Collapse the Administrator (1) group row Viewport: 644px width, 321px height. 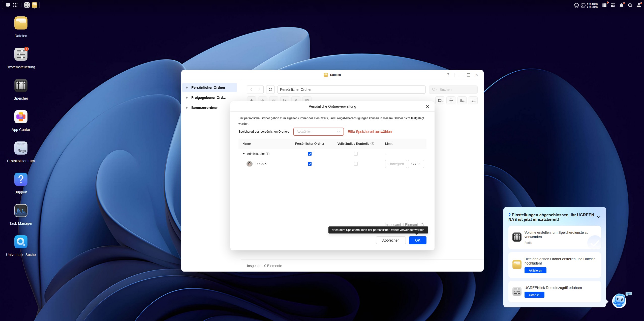coord(243,154)
